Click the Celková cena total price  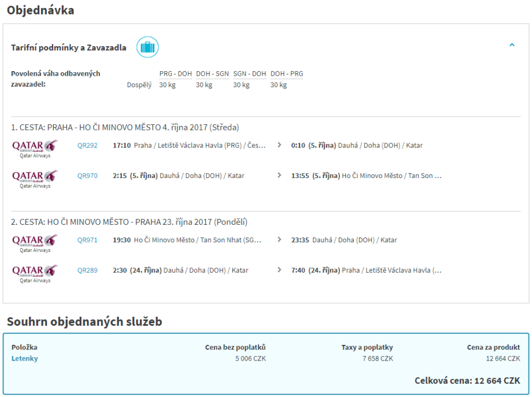click(467, 381)
